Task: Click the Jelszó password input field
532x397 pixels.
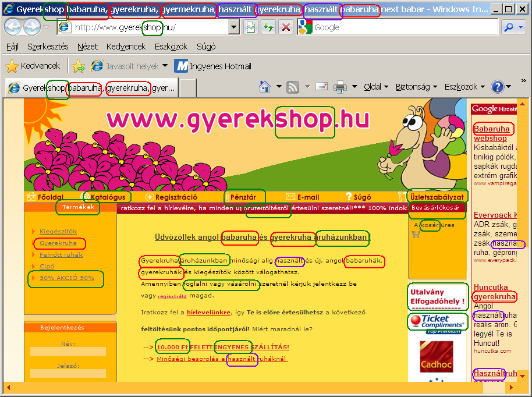Action: click(68, 374)
